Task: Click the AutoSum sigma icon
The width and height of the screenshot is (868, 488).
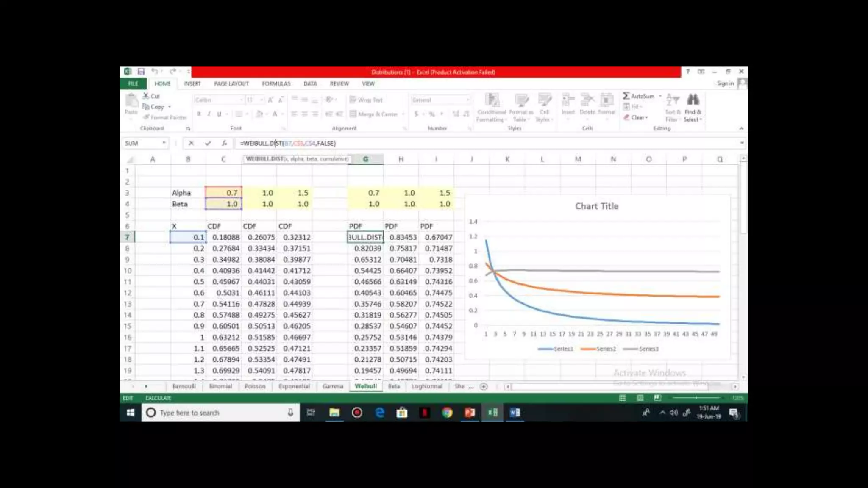Action: 626,96
